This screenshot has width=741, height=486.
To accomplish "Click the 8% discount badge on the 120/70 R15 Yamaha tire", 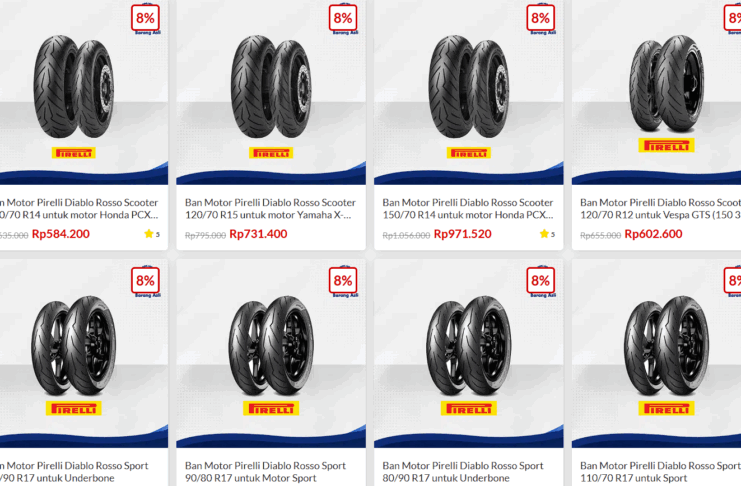I will point(343,19).
